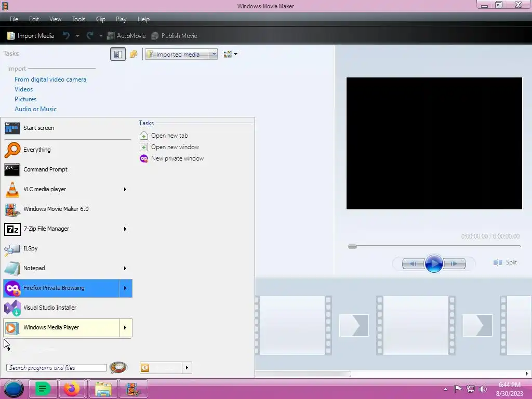Open the Clip menu
Viewport: 532px width, 399px height.
coord(100,19)
